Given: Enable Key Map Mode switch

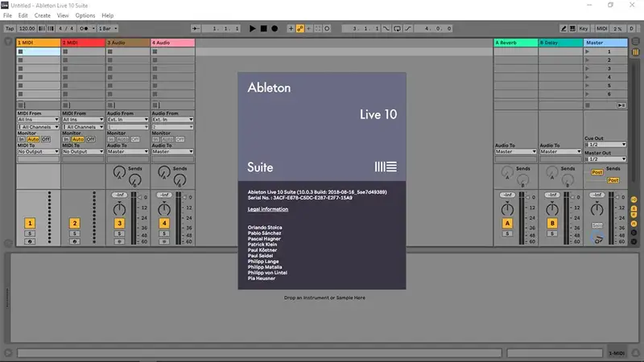Looking at the screenshot, I should (583, 28).
